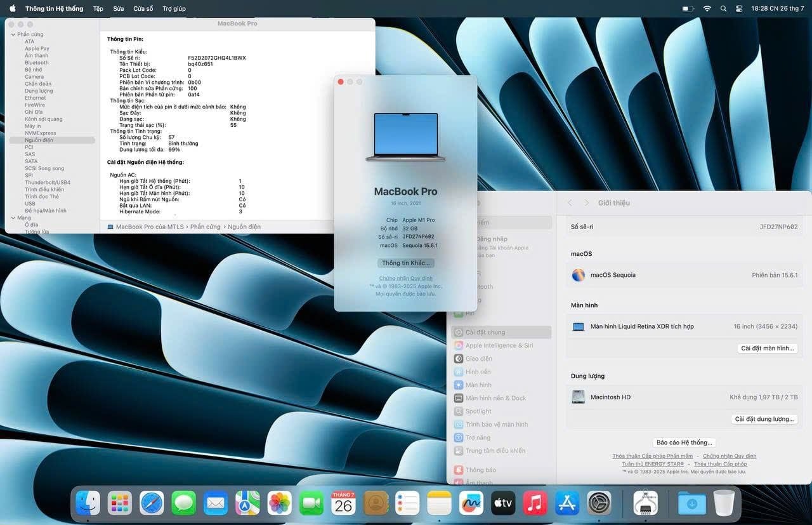Select Bluetooth in the hardware list
The image size is (812, 525).
pos(37,63)
